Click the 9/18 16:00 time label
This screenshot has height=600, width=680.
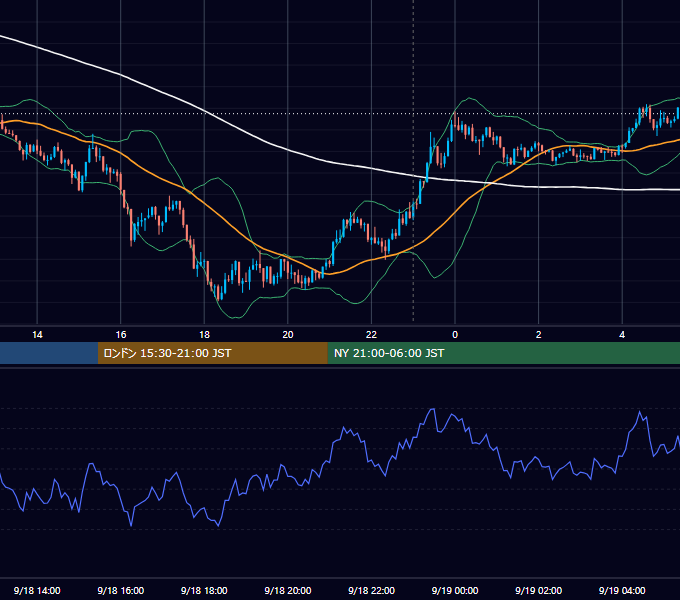(121, 590)
